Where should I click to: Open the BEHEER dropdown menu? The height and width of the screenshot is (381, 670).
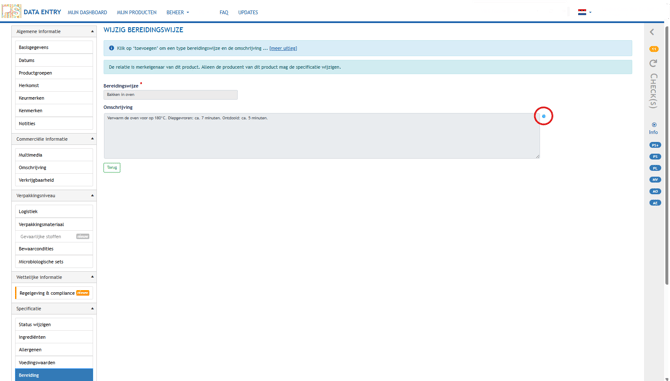click(178, 12)
